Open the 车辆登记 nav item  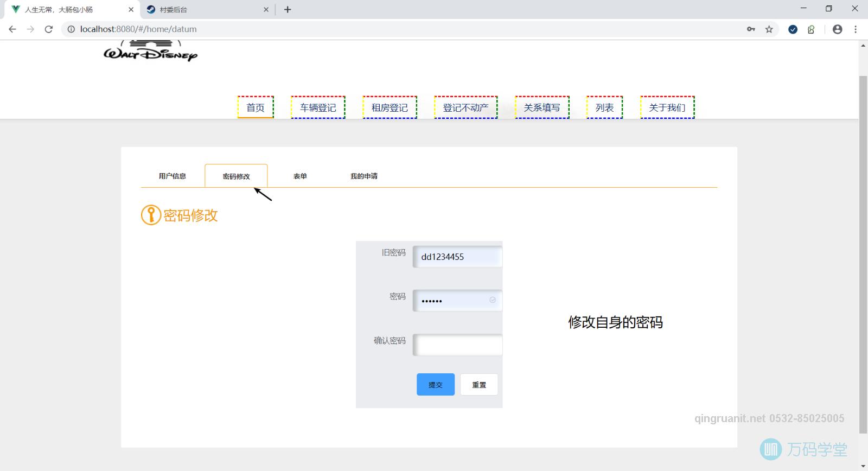[x=318, y=107]
